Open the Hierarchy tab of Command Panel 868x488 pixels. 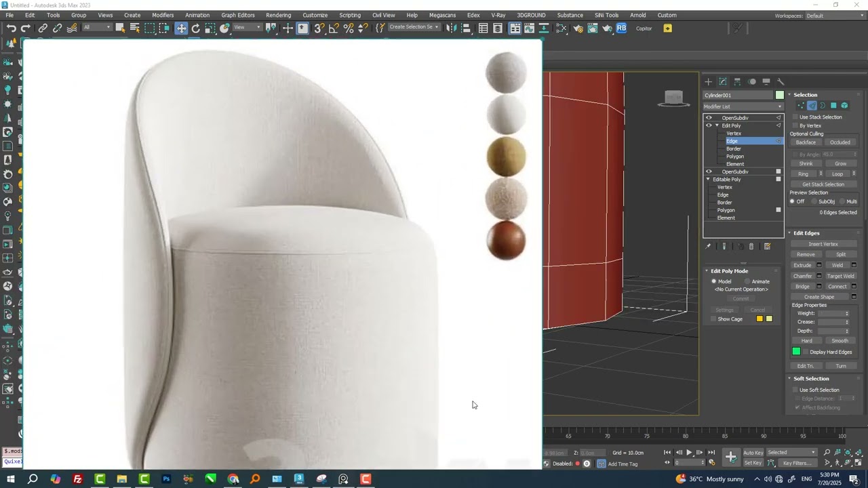point(737,81)
